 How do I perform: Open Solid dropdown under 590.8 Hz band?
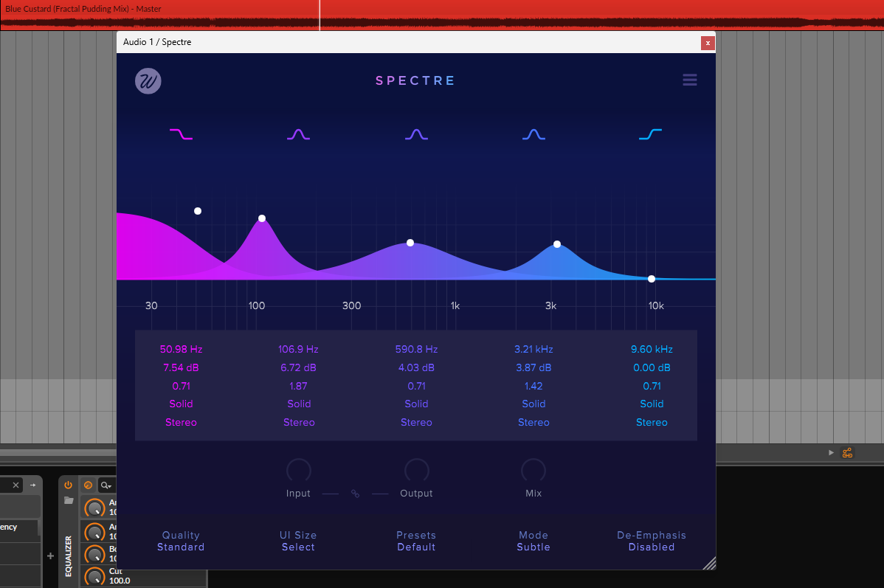416,404
